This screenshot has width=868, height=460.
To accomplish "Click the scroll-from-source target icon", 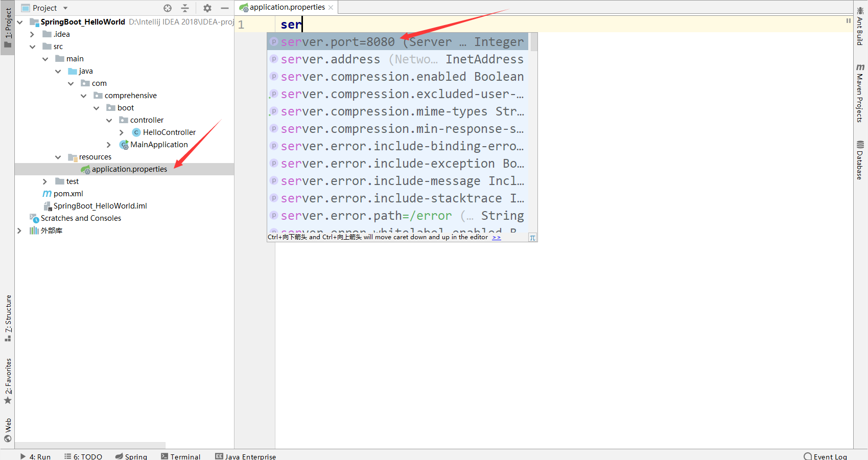I will coord(168,8).
